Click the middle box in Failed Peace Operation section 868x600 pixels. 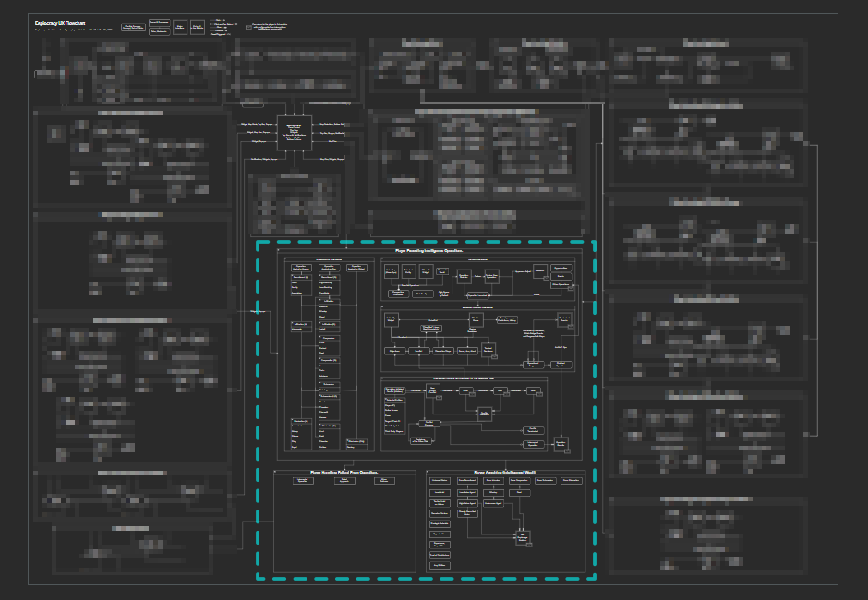click(x=345, y=481)
